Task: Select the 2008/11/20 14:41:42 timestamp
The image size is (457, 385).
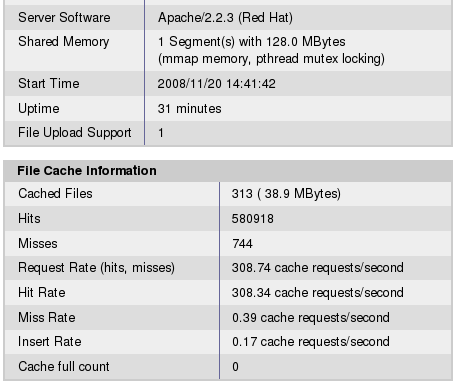Action: (x=217, y=84)
